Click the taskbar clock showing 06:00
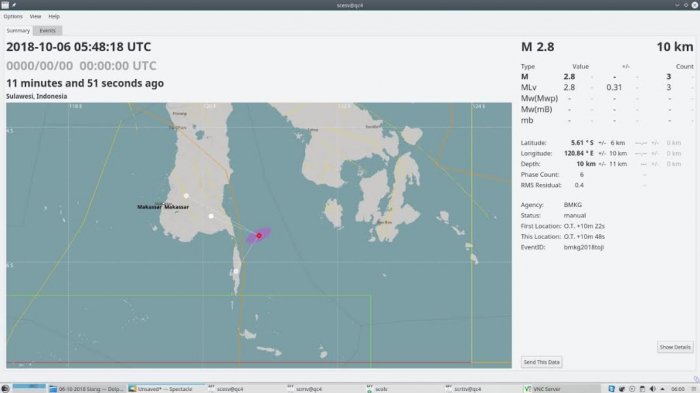The image size is (700, 393). coord(678,389)
